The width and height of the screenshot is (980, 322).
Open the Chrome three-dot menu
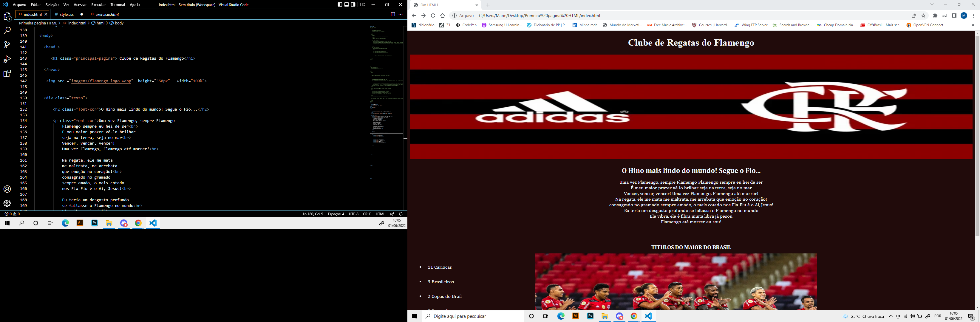point(973,16)
